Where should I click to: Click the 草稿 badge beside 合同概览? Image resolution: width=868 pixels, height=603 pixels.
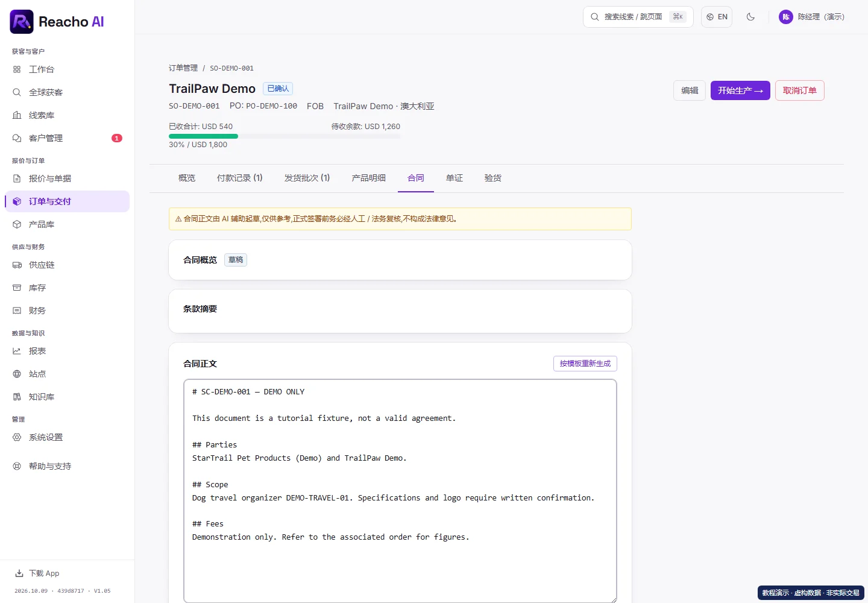click(x=236, y=260)
